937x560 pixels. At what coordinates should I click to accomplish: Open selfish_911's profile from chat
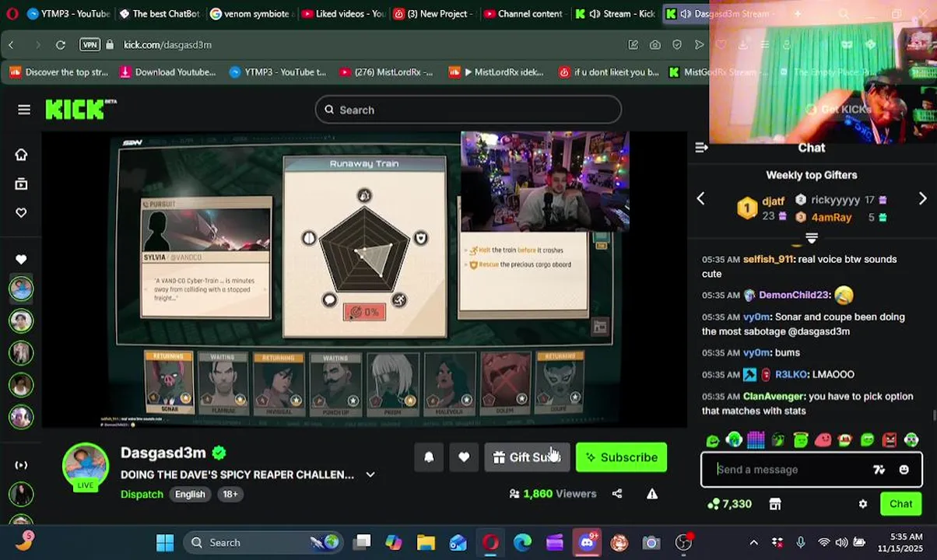pos(769,259)
